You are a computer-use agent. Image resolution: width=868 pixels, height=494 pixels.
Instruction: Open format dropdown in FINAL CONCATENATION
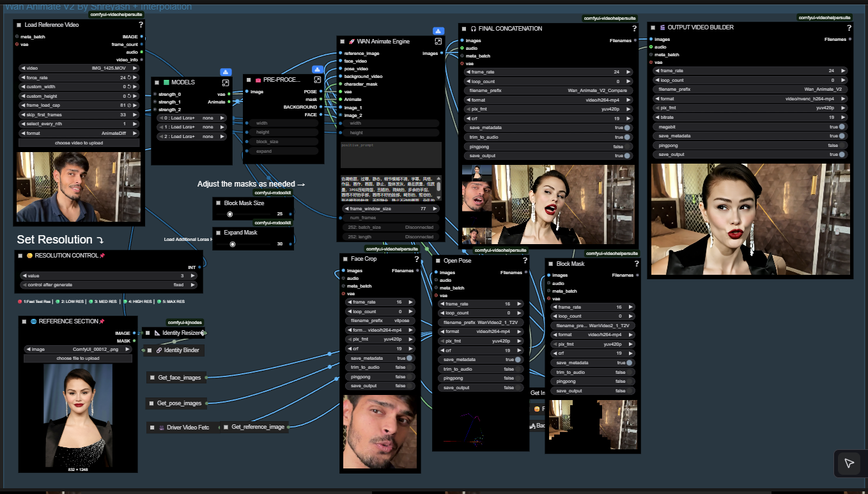click(x=548, y=100)
